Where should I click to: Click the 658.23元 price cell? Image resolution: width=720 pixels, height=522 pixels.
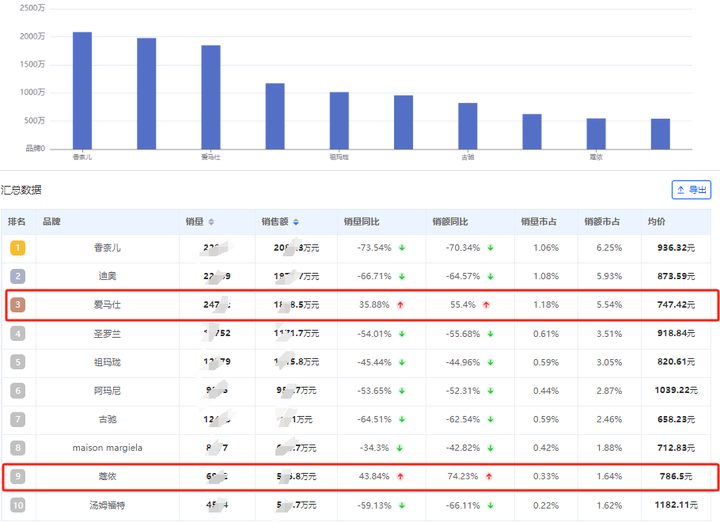coord(676,419)
